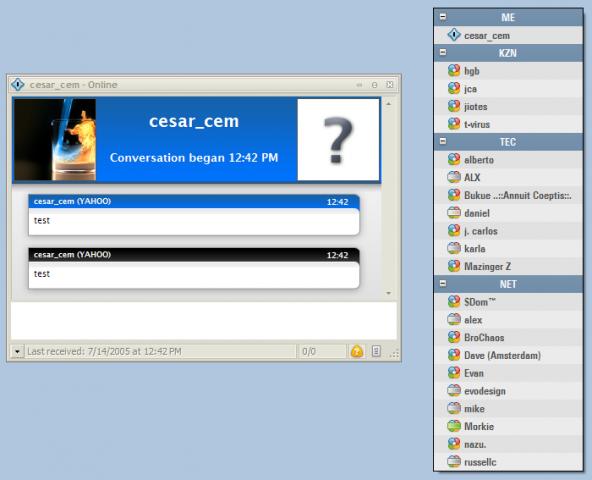
Task: Collapse the TEC group
Action: click(x=443, y=141)
